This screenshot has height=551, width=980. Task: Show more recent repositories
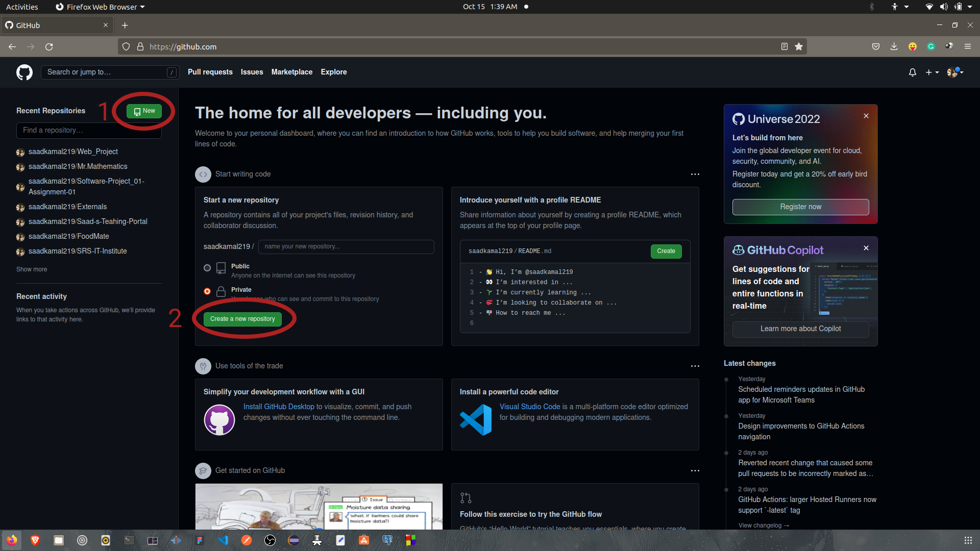coord(32,269)
